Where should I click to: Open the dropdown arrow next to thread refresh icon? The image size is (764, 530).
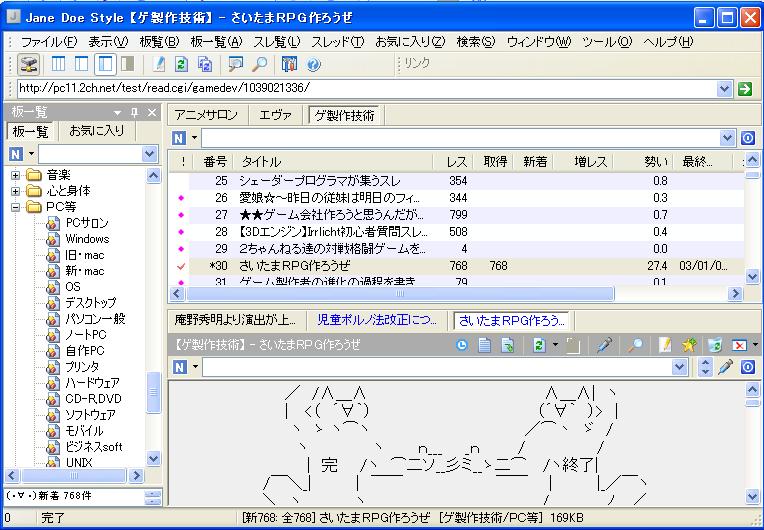coord(555,345)
